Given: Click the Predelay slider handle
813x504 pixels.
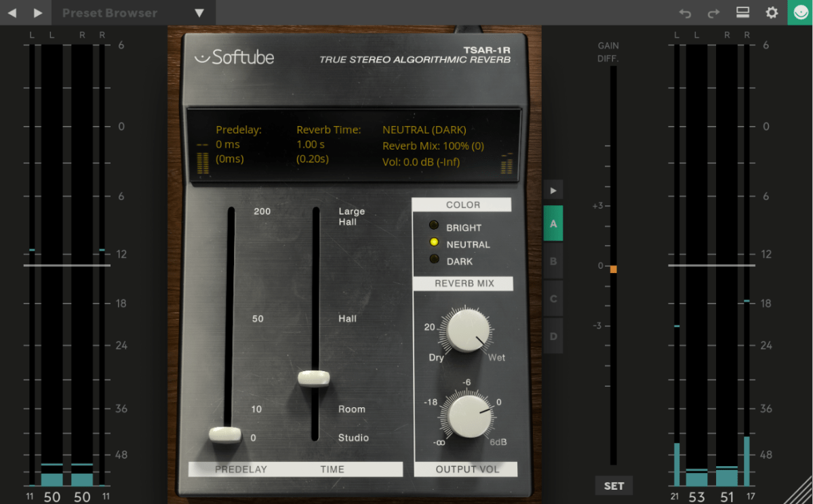Looking at the screenshot, I should pyautogui.click(x=225, y=434).
